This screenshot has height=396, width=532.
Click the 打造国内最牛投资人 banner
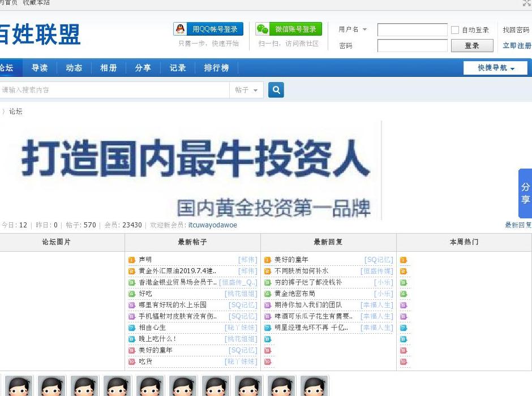(x=190, y=171)
